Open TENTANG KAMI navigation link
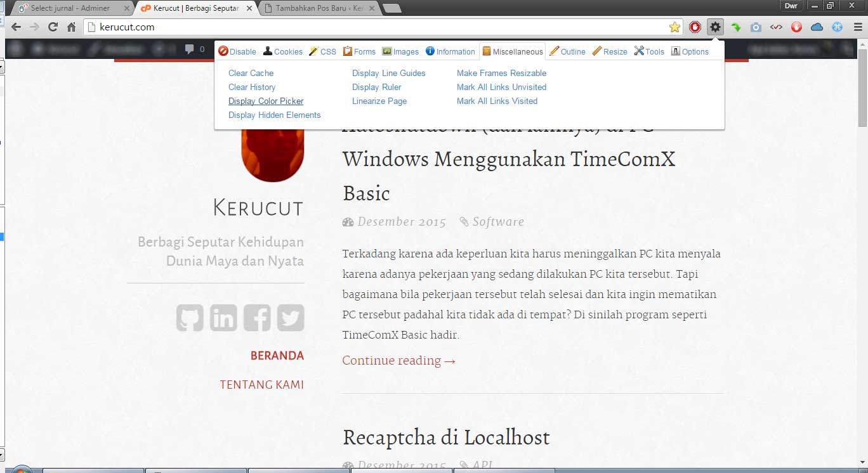This screenshot has width=868, height=473. click(261, 384)
